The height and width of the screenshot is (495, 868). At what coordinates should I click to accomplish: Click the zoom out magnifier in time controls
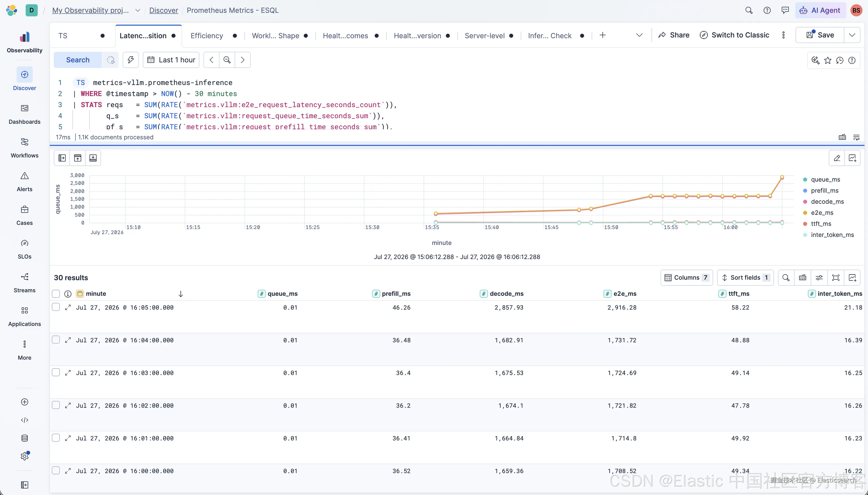227,60
